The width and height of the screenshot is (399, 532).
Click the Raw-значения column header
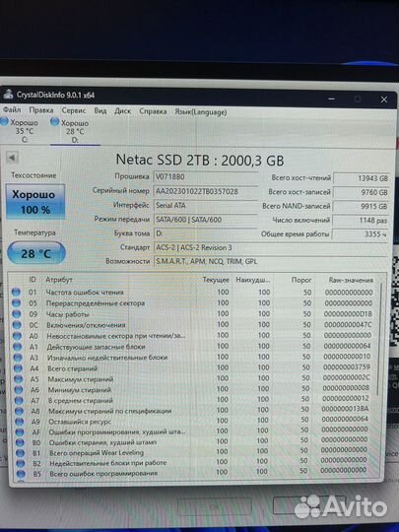point(351,280)
